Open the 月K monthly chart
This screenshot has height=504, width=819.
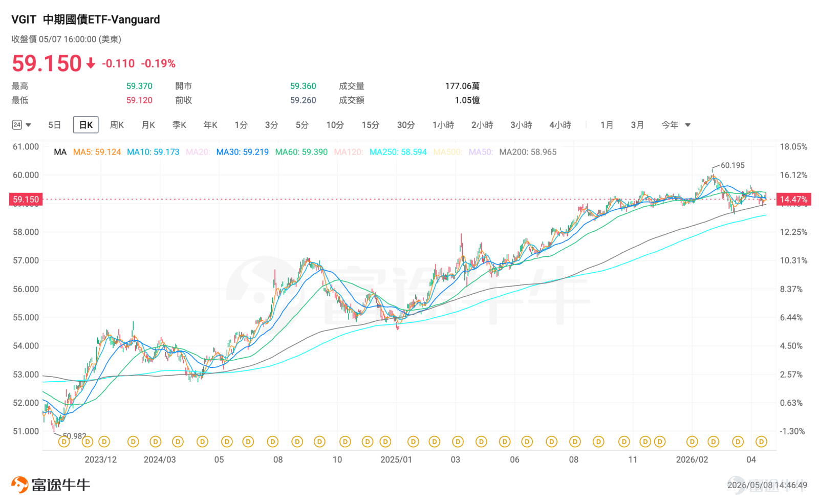coord(148,125)
